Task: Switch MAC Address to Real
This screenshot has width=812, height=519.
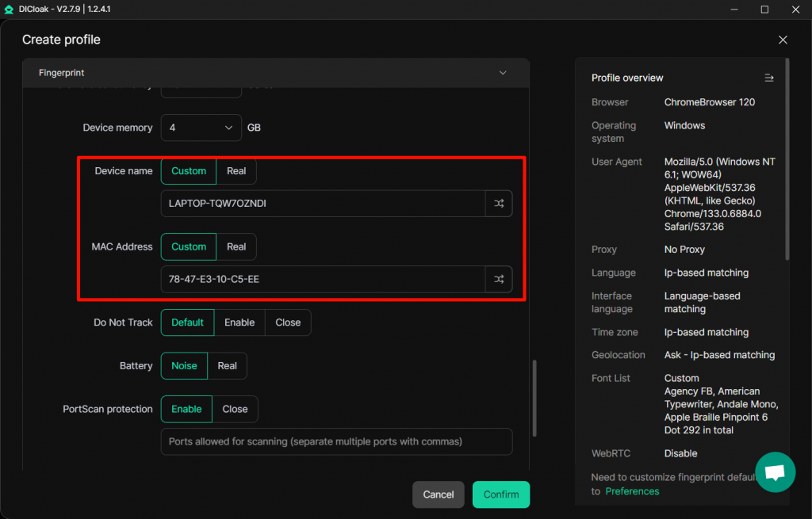Action: [x=236, y=246]
